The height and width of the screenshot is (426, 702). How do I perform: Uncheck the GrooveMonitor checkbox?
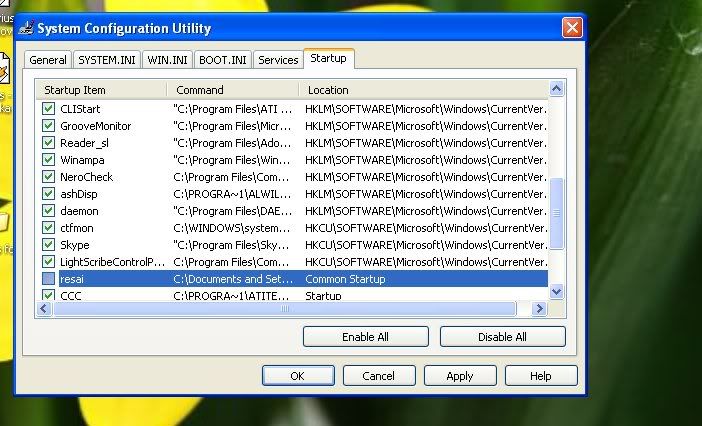tap(48, 126)
